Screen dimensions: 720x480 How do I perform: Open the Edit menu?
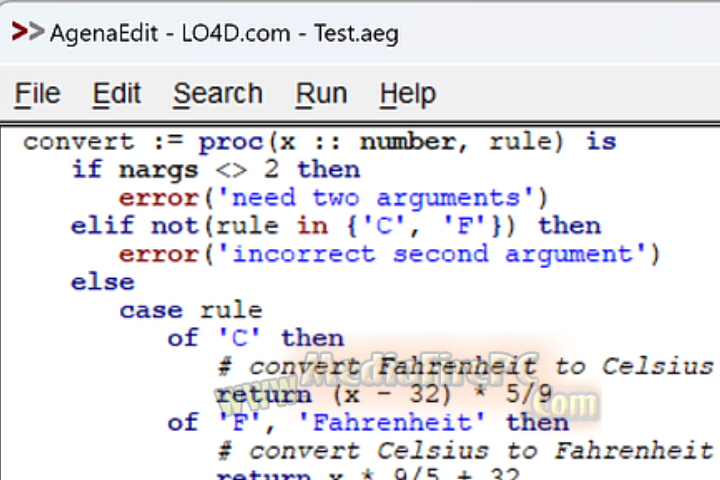point(117,94)
